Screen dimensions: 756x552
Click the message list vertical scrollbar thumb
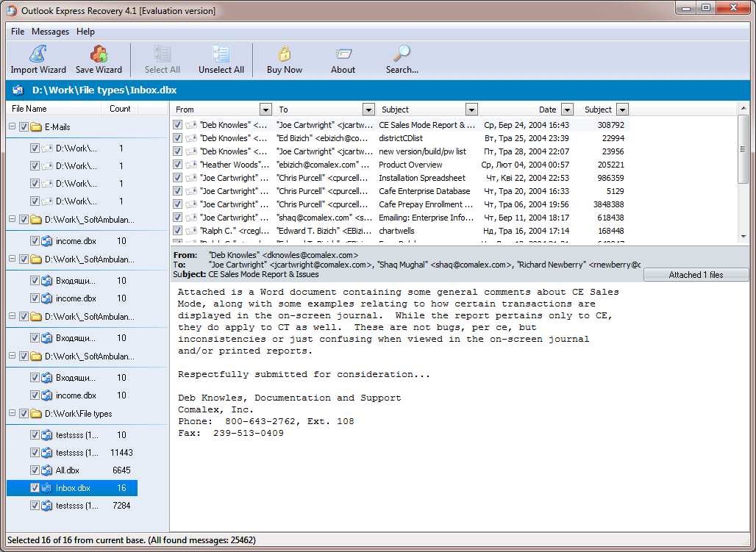click(743, 149)
